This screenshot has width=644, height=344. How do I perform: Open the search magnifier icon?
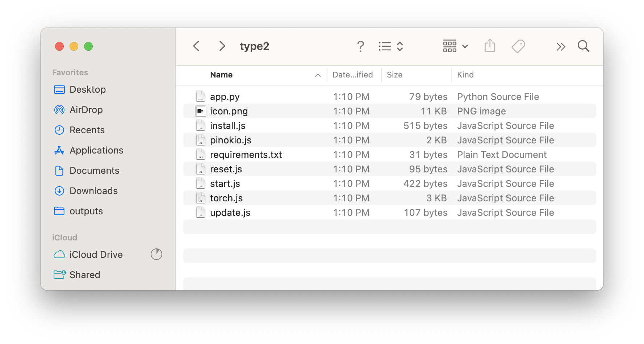click(583, 46)
